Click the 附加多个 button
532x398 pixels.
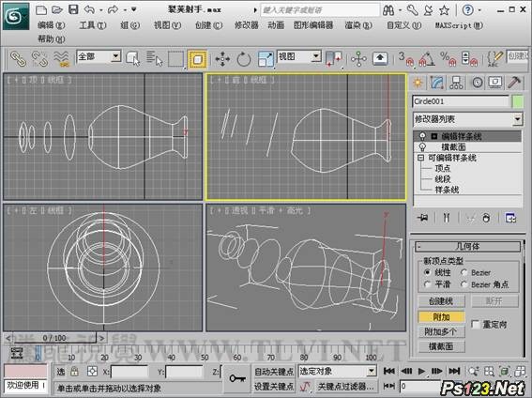pos(441,332)
